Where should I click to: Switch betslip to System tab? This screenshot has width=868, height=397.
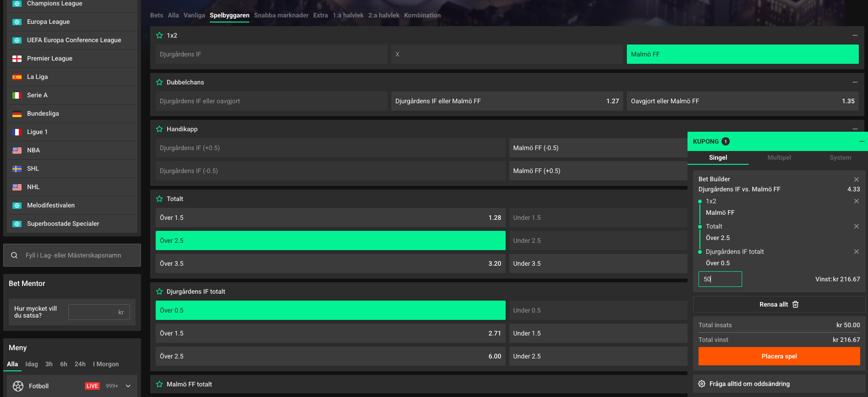point(840,157)
